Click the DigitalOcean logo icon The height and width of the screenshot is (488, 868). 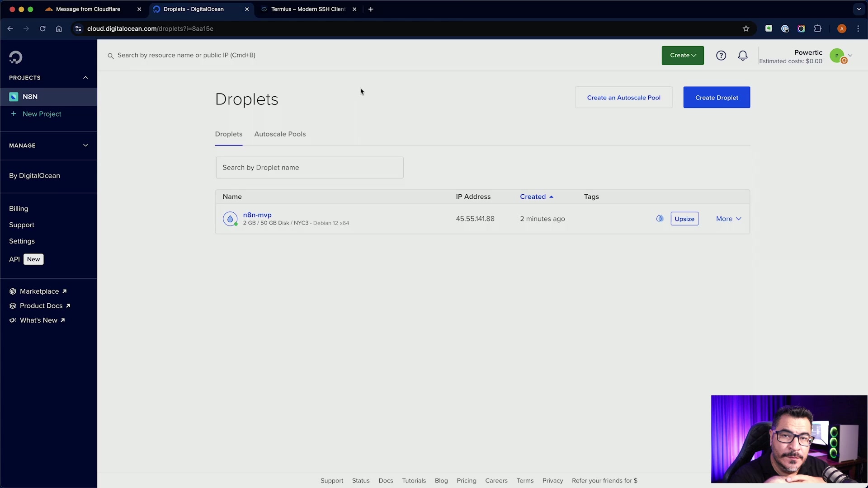coord(15,57)
